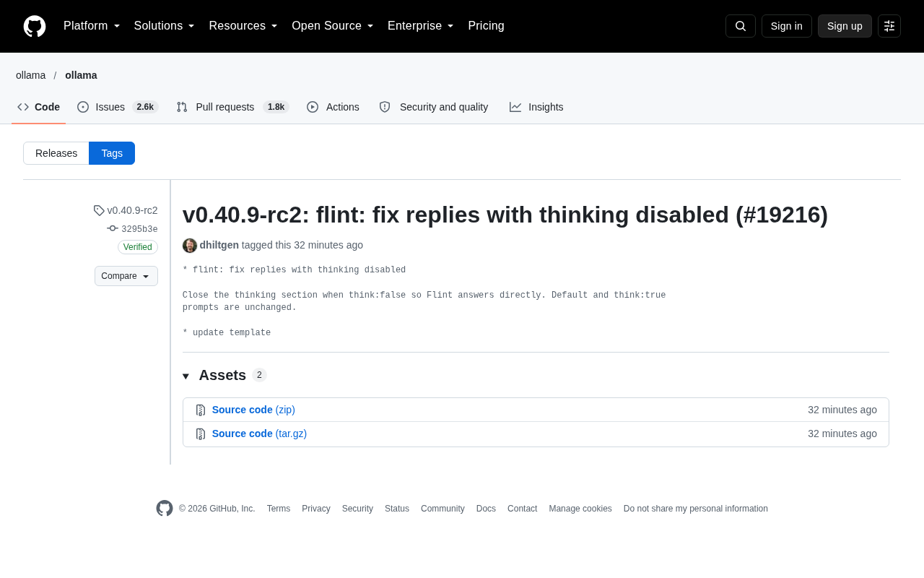Click zip file icon for Source code (zip)
Screen dimensions: 924x578
[201, 410]
